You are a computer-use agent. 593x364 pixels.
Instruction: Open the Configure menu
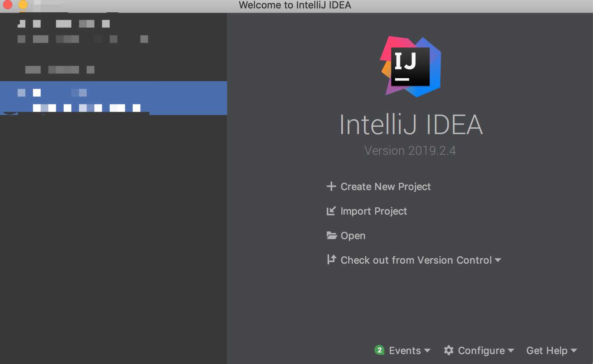[481, 351]
